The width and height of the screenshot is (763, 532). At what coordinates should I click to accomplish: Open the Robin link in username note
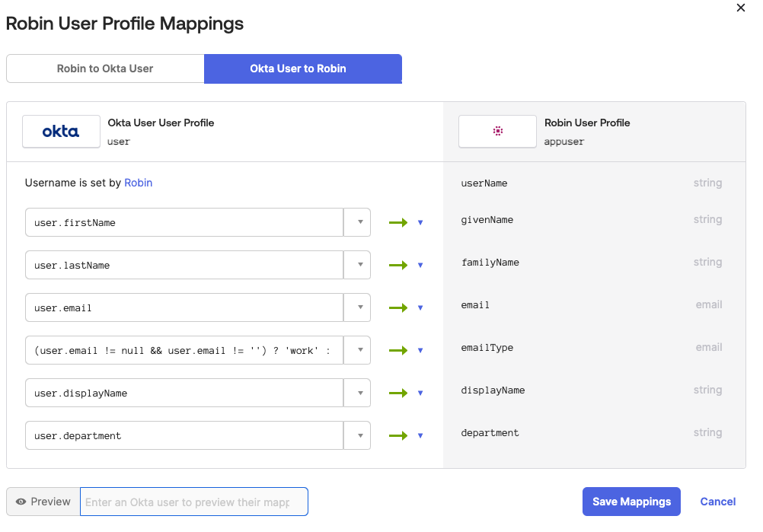pyautogui.click(x=138, y=183)
